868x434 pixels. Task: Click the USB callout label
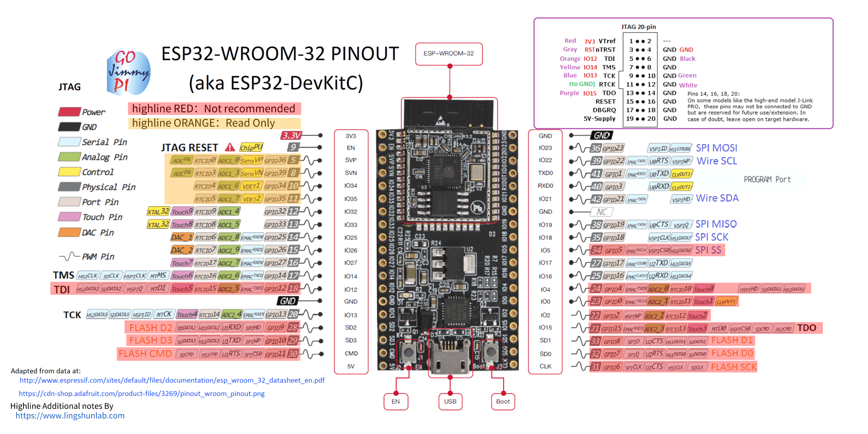[450, 401]
